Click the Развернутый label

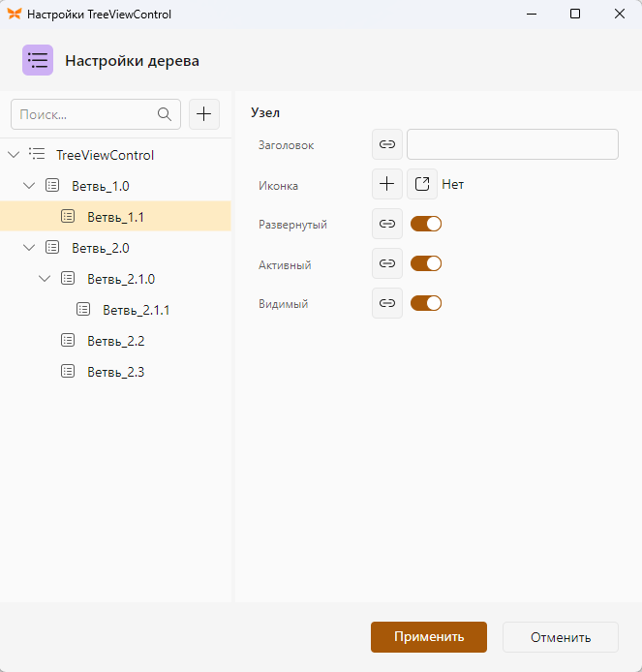coord(292,225)
